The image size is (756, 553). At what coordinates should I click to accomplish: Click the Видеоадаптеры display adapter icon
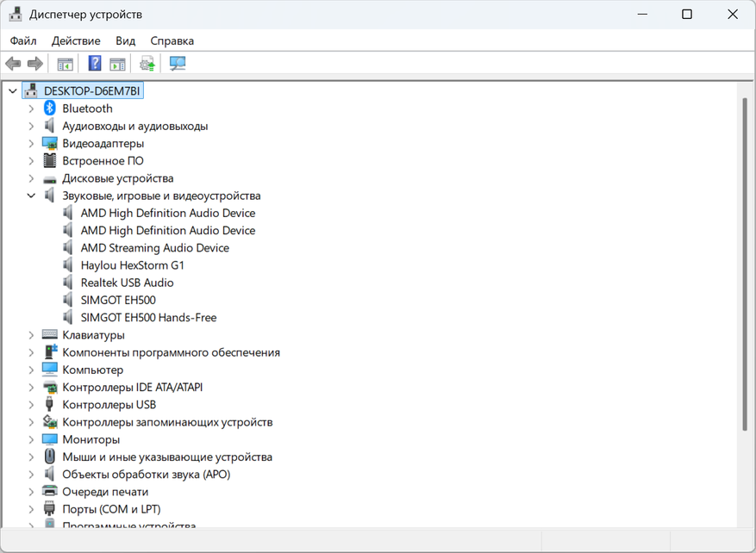pyautogui.click(x=50, y=143)
